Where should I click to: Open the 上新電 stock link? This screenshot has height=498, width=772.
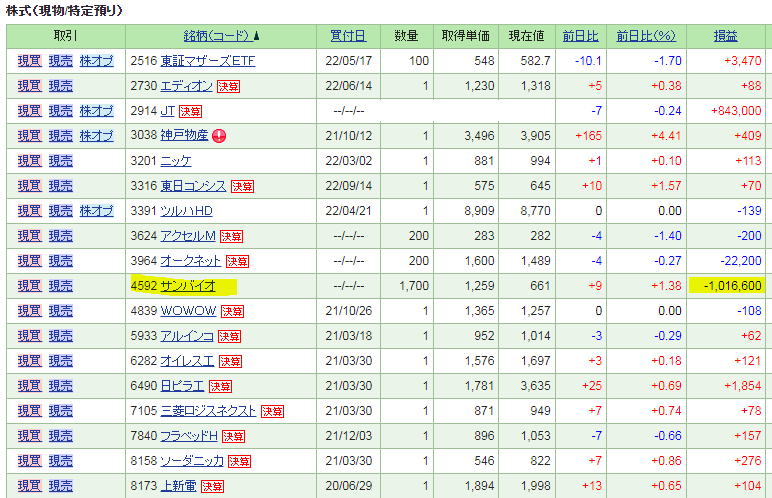point(178,487)
